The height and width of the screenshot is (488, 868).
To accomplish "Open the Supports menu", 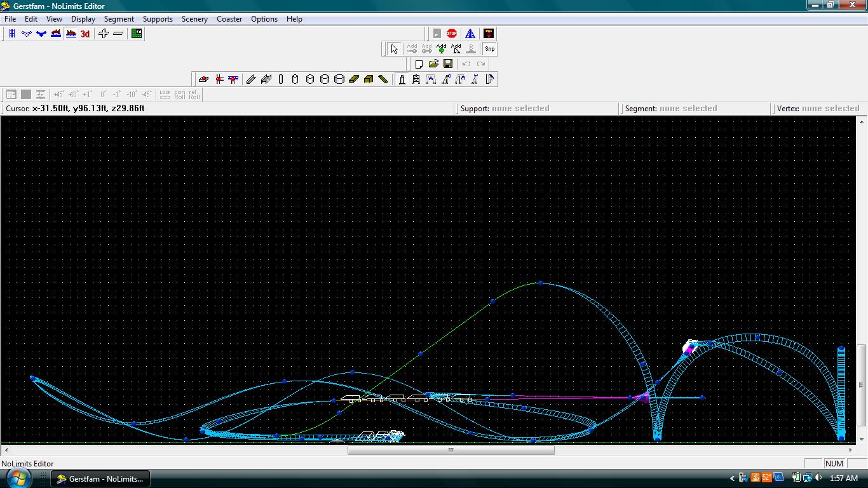I will click(158, 19).
